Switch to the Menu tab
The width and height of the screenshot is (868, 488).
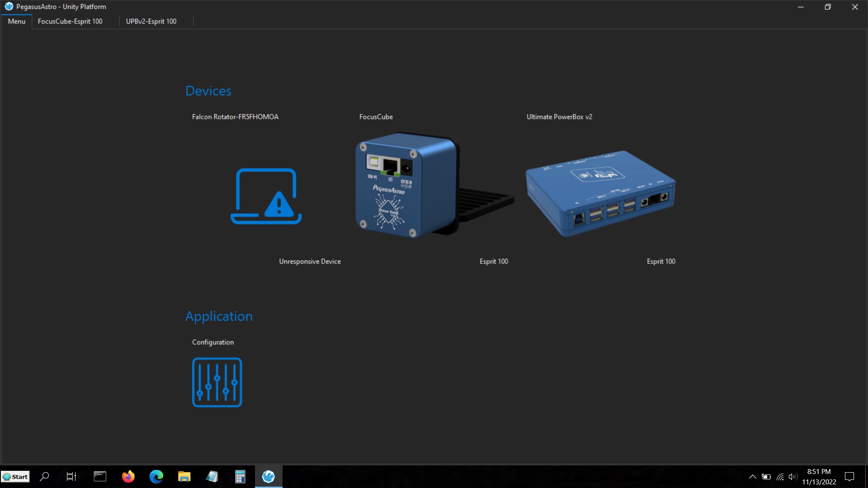coord(17,21)
